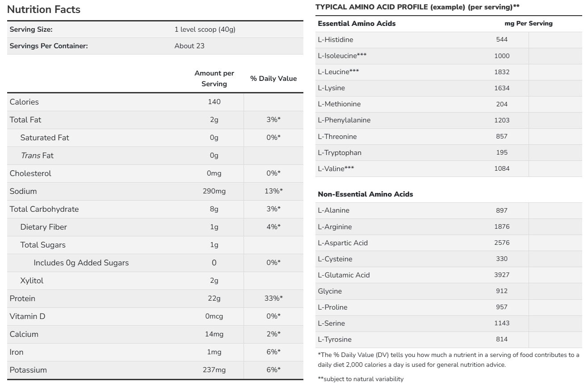Screen dimensions: 588x386
Task: Click the Nutrition Facts heading
Action: click(44, 9)
